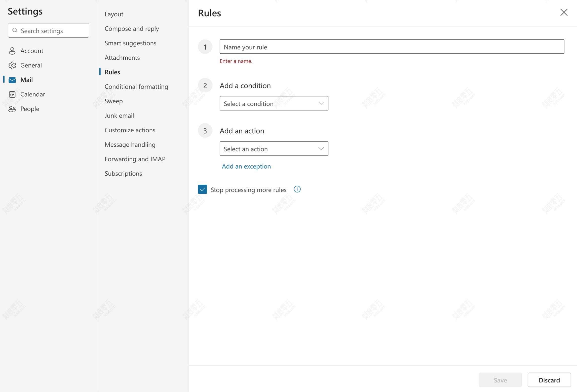Uncheck Stop processing more rules
This screenshot has height=392, width=577.
pyautogui.click(x=202, y=189)
